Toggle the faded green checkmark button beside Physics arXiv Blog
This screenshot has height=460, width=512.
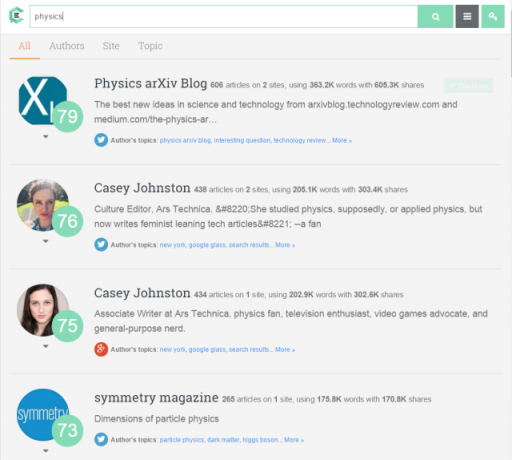(468, 86)
